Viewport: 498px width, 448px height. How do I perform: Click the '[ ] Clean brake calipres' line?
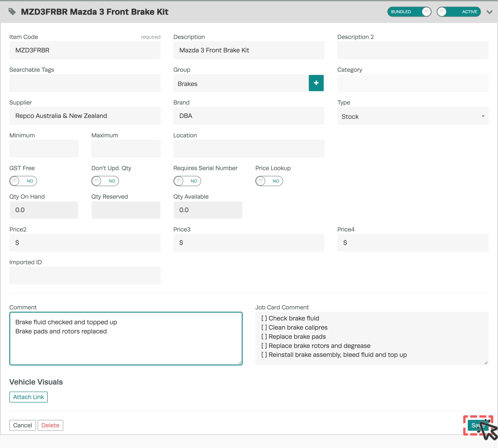(x=294, y=327)
